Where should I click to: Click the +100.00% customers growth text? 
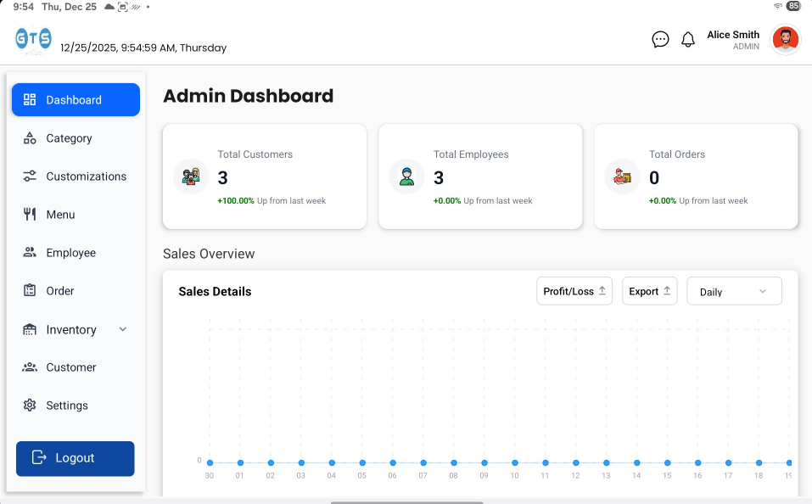click(236, 200)
